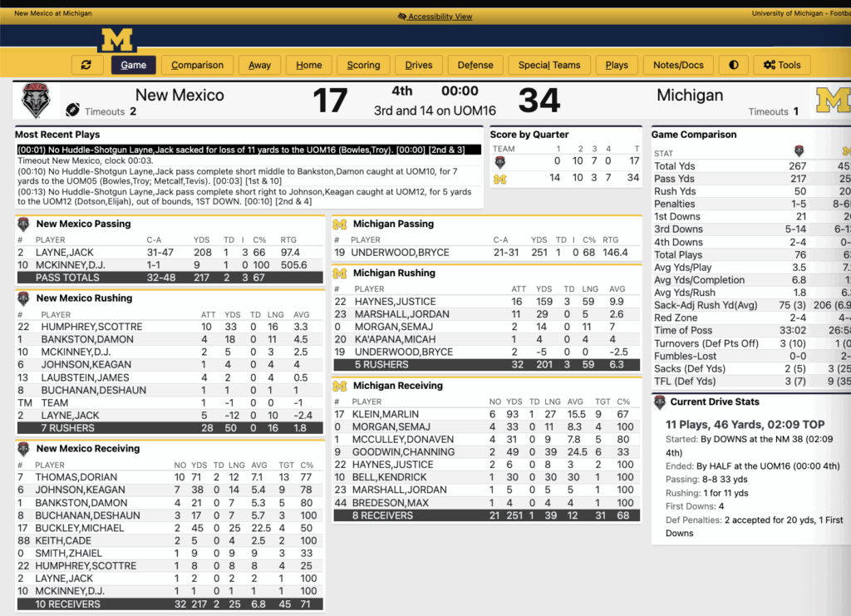Click the 8 RECEIVERS totals row
The height and width of the screenshot is (616, 851).
pos(486,515)
